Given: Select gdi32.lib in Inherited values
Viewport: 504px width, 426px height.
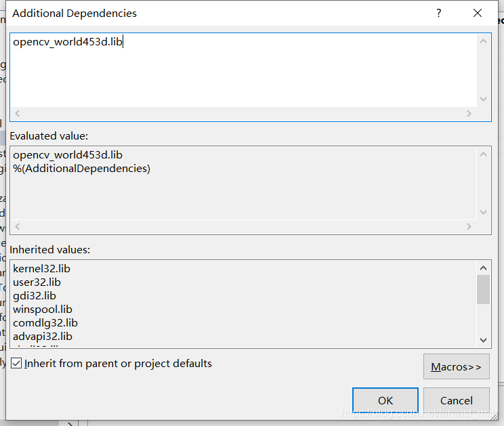Looking at the screenshot, I should point(35,295).
